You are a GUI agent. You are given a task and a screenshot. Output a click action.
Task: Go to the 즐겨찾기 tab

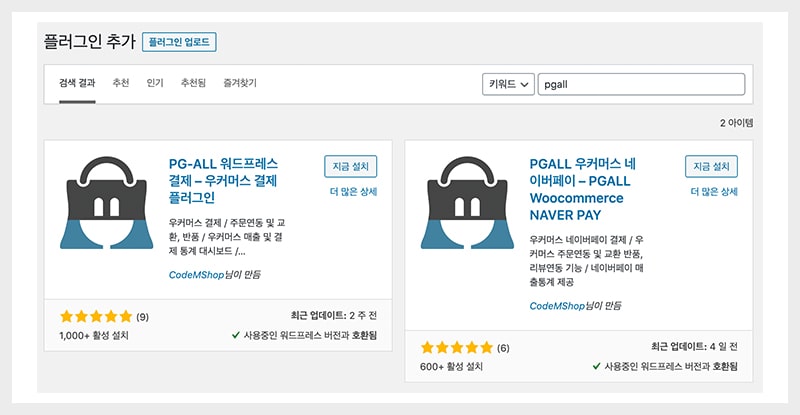[x=238, y=84]
